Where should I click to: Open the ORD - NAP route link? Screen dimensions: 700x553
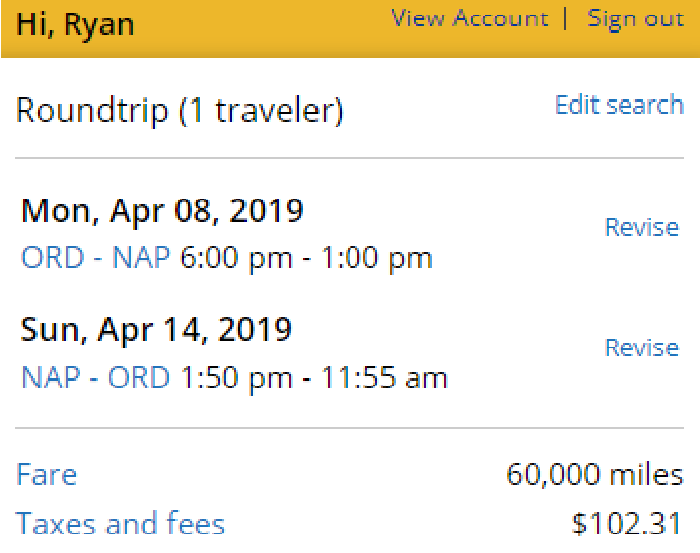96,258
